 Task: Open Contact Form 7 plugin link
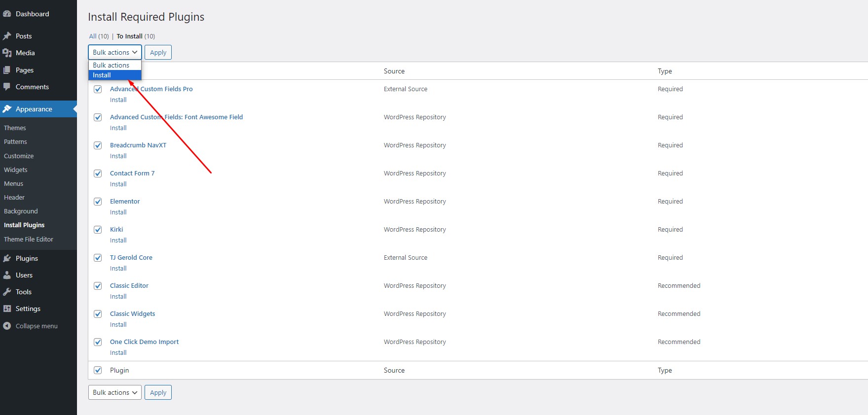[x=132, y=173]
